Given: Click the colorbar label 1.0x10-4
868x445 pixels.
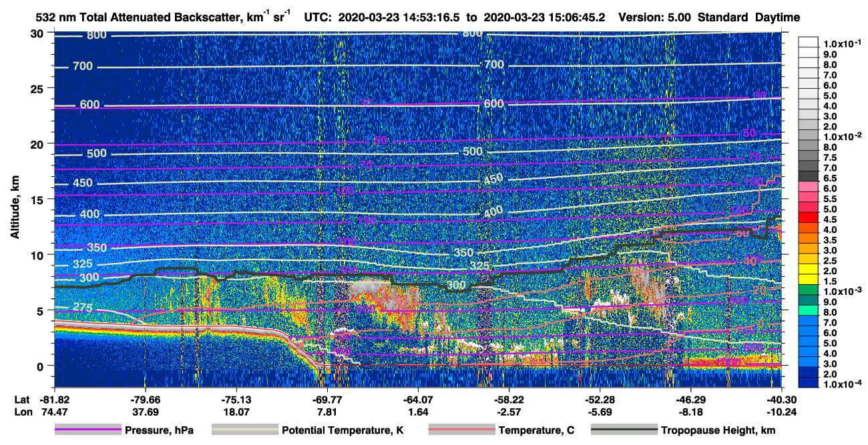Looking at the screenshot, I should 842,385.
